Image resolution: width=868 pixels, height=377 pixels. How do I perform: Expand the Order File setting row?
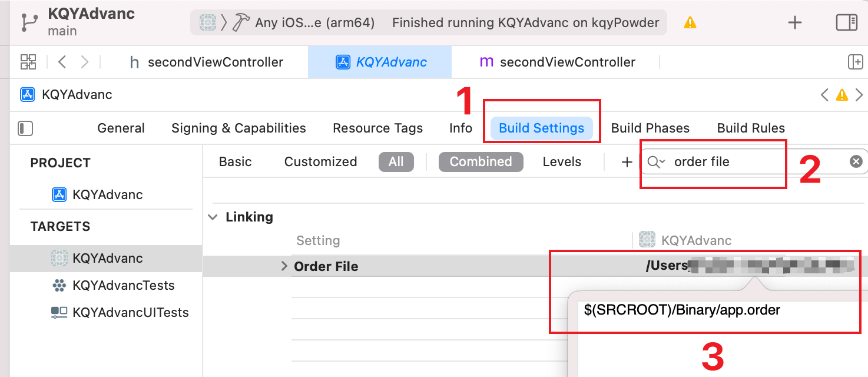pos(285,266)
